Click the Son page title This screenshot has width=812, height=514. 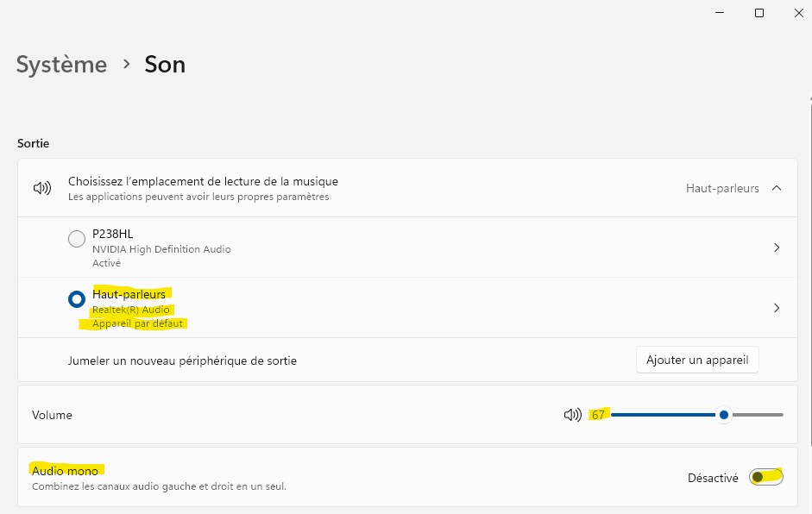point(165,65)
